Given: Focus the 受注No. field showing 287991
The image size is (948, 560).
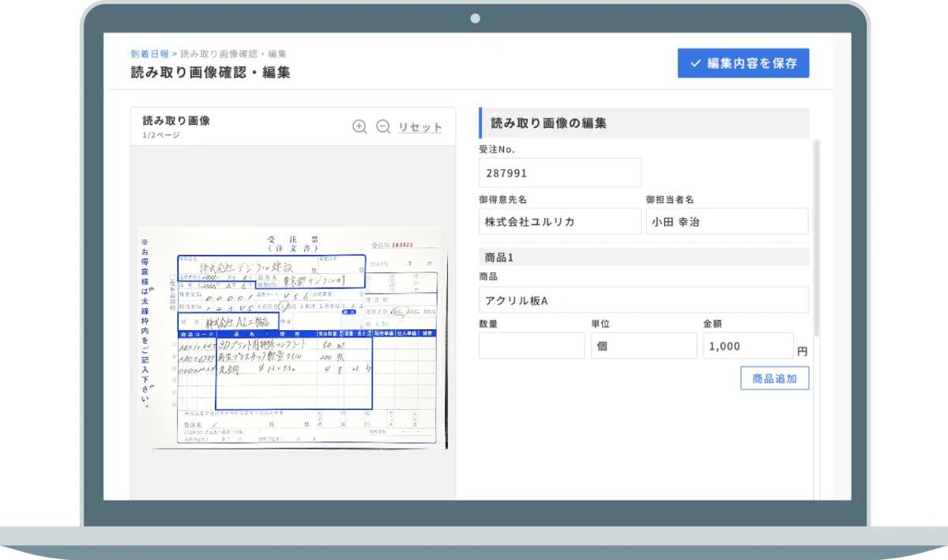Looking at the screenshot, I should [x=559, y=172].
